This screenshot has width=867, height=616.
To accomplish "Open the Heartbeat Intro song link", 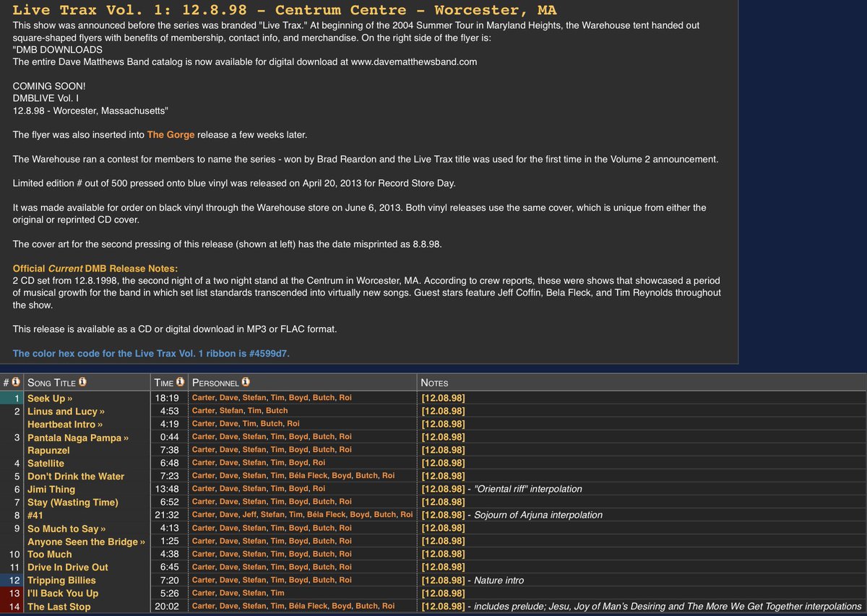I will (x=65, y=424).
